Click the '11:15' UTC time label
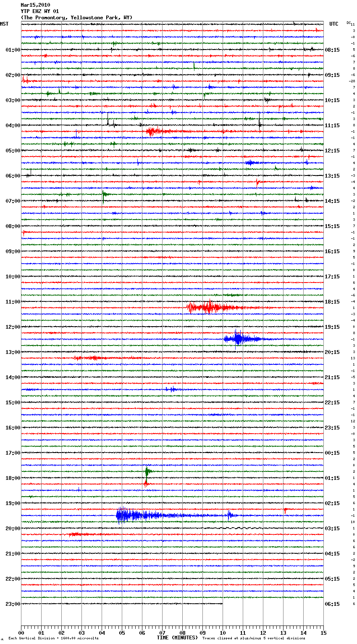357x644 pixels. coord(332,125)
